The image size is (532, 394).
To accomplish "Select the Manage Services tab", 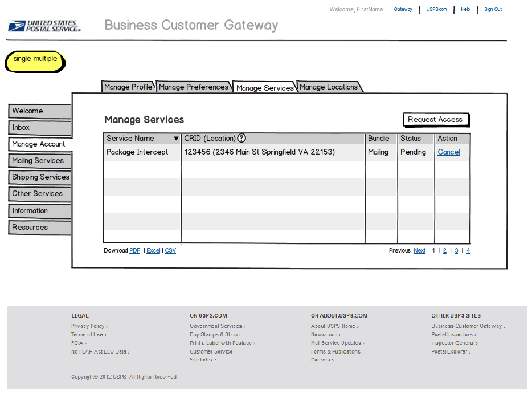I will tap(265, 88).
